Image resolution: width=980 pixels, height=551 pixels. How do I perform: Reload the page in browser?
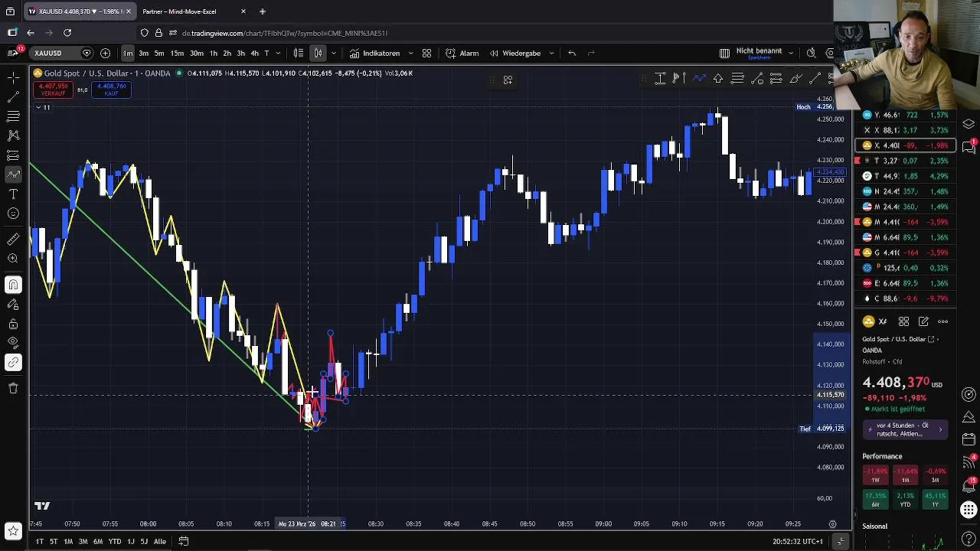(67, 33)
